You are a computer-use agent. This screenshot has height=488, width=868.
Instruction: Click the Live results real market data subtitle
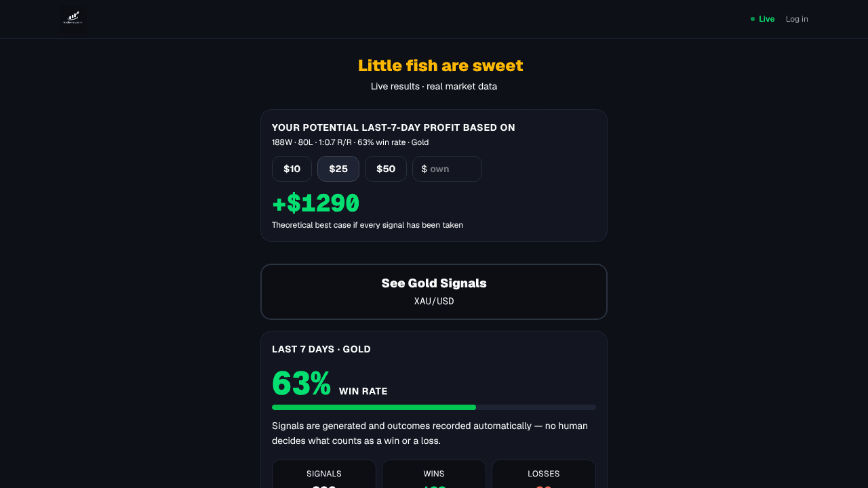coord(434,86)
